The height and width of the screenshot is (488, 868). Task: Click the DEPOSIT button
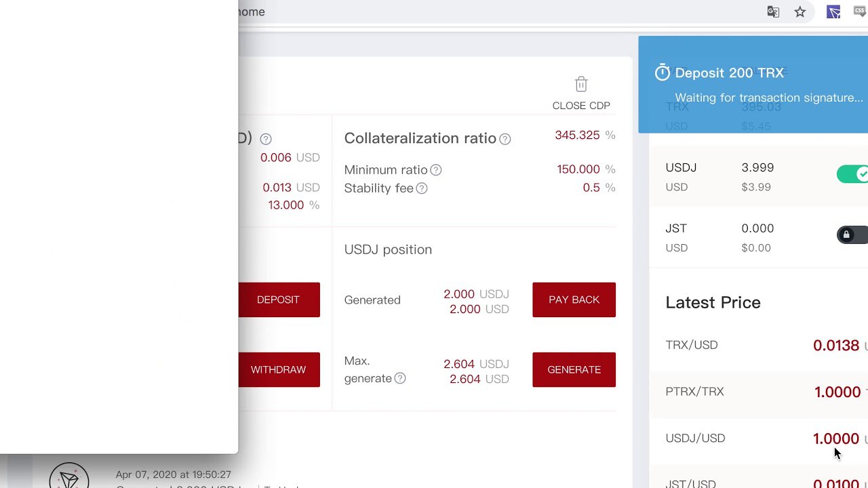pos(279,300)
